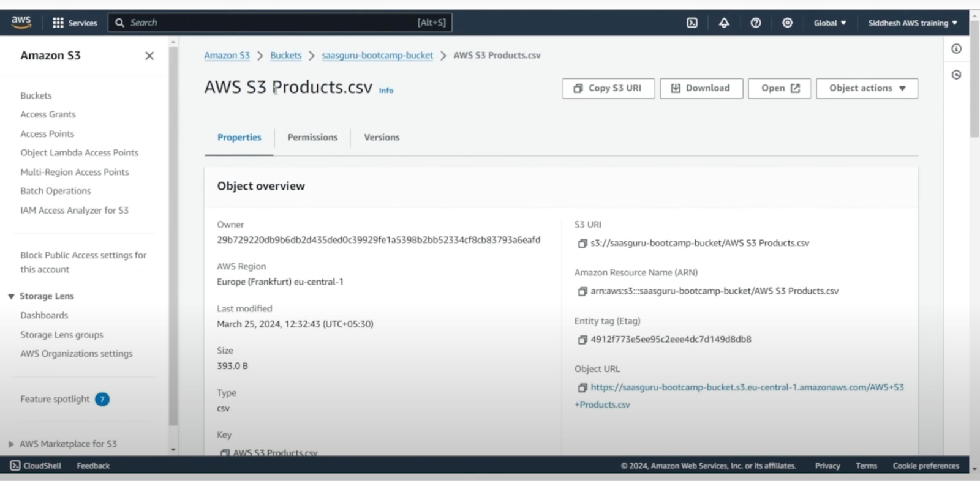Screen dimensions: 980x481
Task: Open Privacy link in footer
Action: tap(827, 466)
